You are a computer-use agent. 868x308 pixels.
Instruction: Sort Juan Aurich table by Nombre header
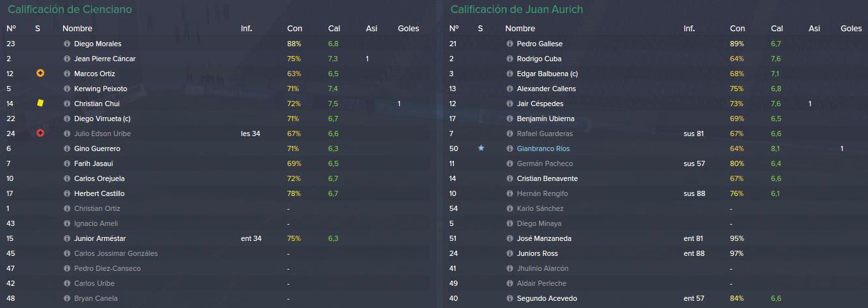[520, 29]
